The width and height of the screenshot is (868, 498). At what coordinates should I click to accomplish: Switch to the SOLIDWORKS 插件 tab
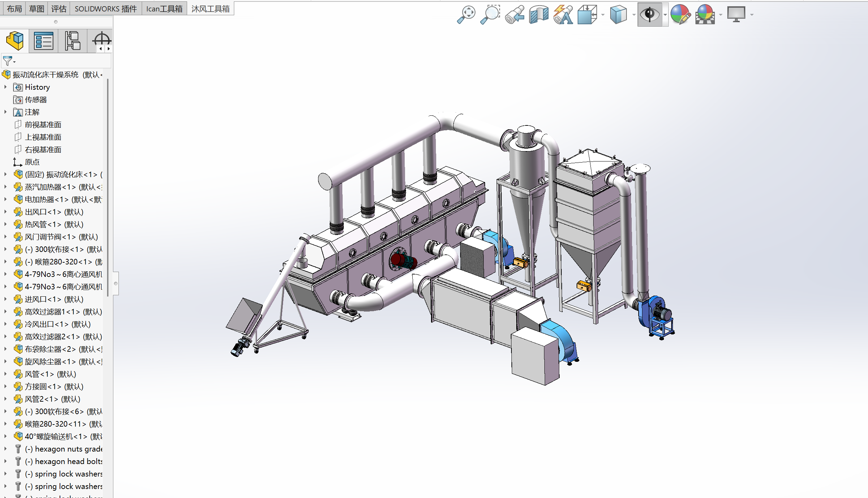point(106,9)
